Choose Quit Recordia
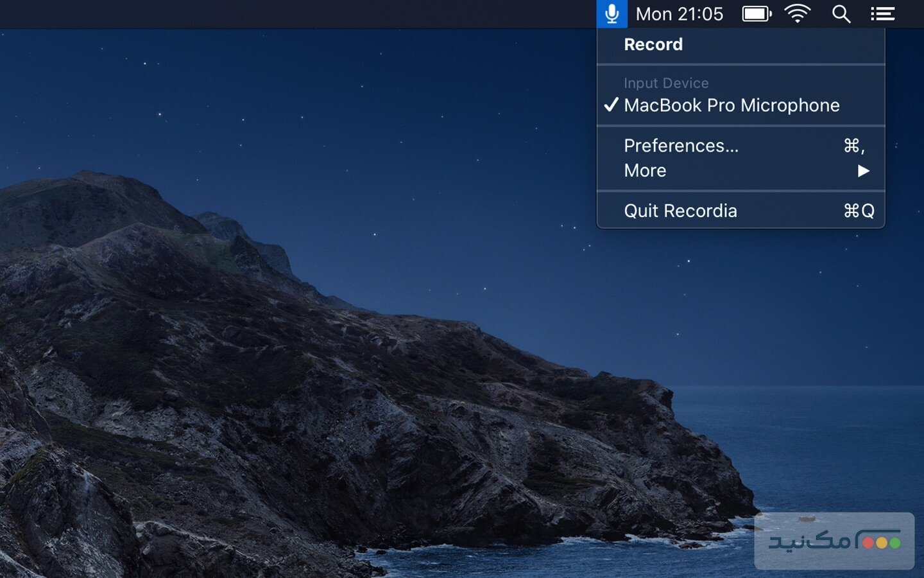Viewport: 924px width, 578px height. pyautogui.click(x=680, y=211)
